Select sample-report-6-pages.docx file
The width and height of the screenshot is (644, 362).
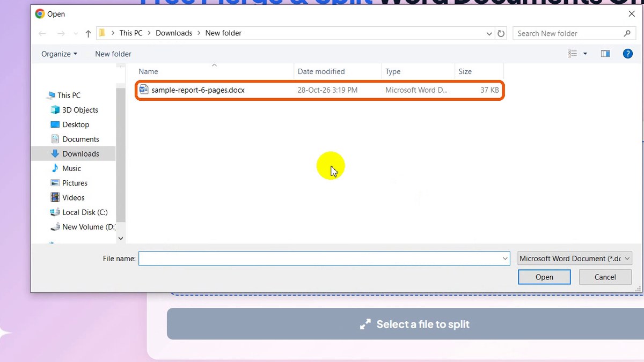[319, 90]
